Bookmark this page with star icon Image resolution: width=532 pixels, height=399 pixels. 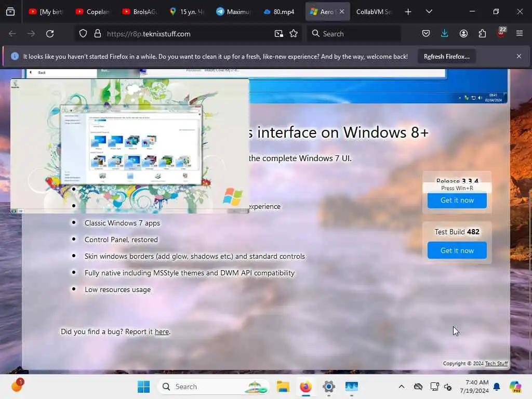point(294,34)
